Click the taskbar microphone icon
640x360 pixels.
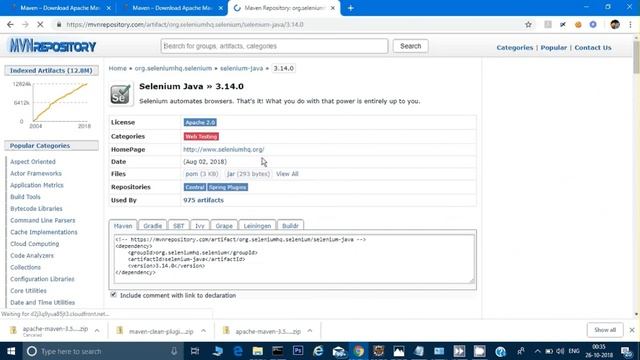pyautogui.click(x=174, y=351)
